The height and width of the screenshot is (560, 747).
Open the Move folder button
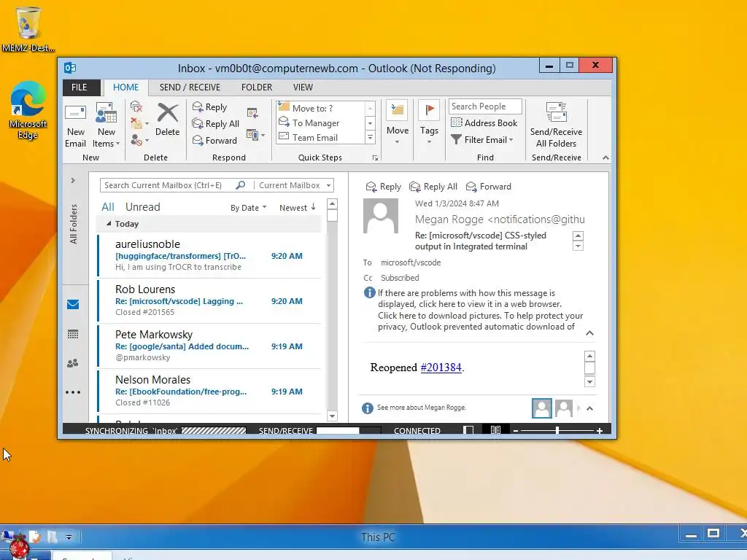tap(398, 122)
